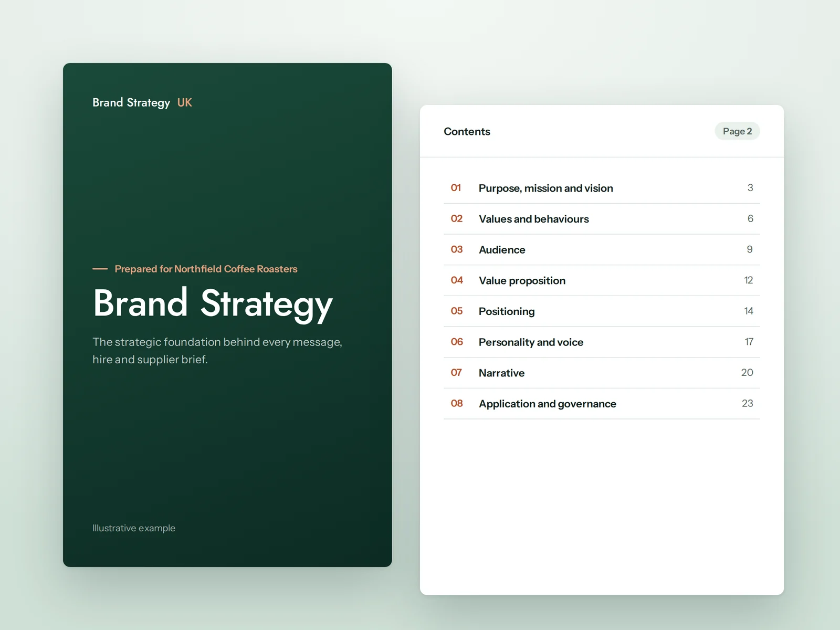
Task: Click small 'Brand Strategy' cover header
Action: (131, 103)
